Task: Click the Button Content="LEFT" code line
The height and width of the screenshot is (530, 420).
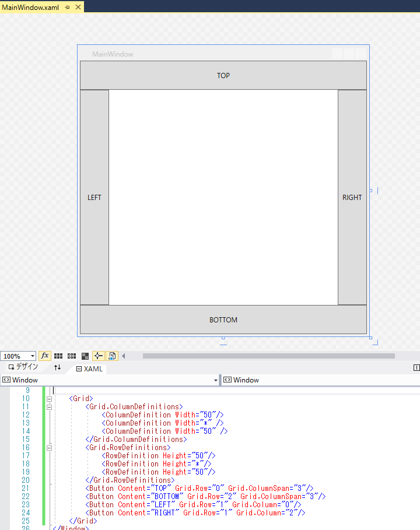Action: pyautogui.click(x=193, y=505)
